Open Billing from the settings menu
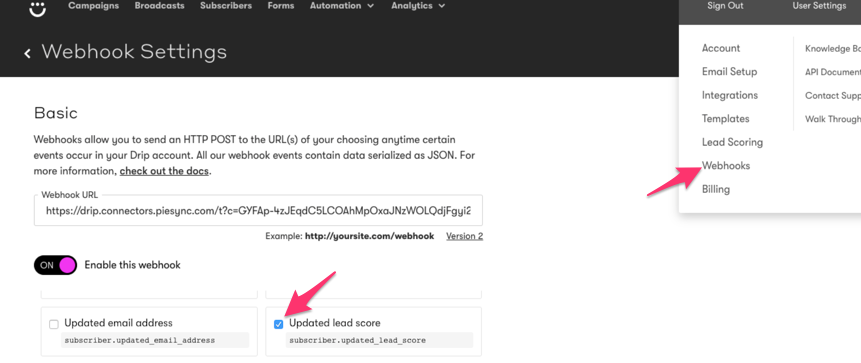 (715, 189)
